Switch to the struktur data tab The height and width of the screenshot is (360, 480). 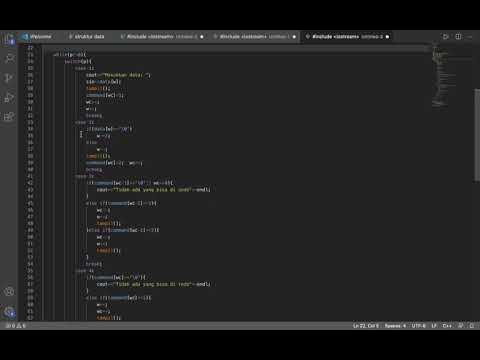pos(87,37)
